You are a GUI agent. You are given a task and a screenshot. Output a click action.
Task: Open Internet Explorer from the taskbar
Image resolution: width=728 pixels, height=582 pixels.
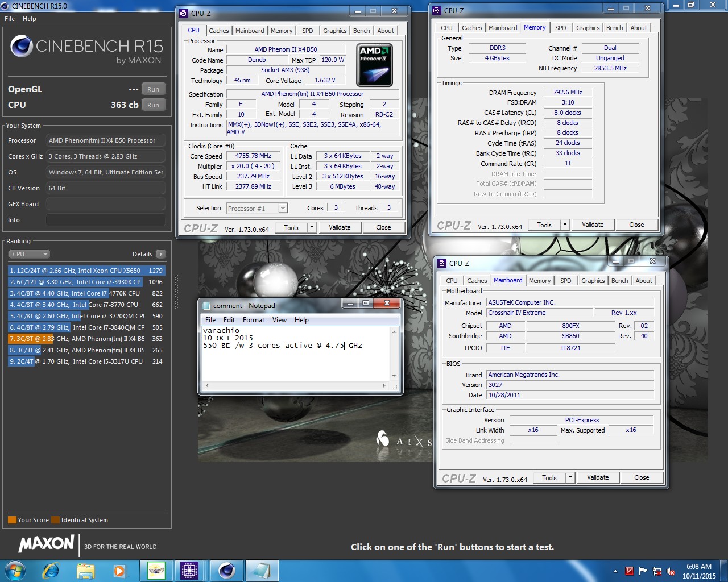pos(51,570)
